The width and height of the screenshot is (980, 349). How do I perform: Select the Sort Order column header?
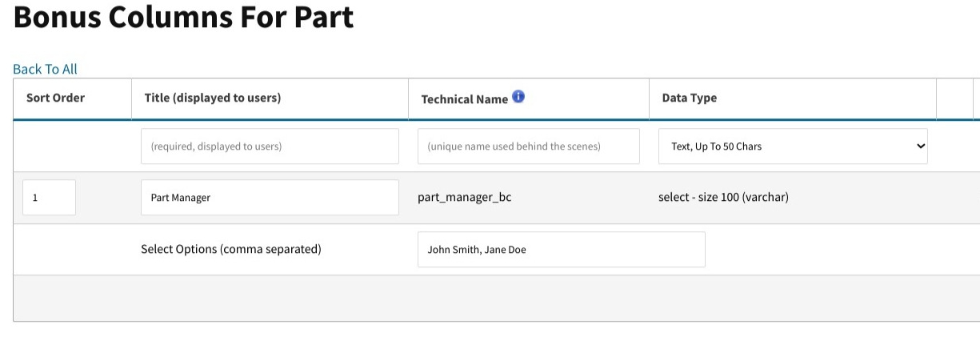click(x=55, y=98)
